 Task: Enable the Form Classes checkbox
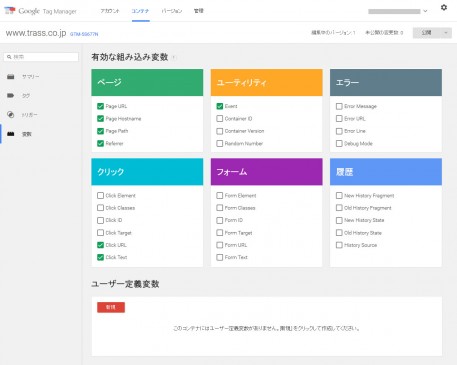click(x=220, y=208)
